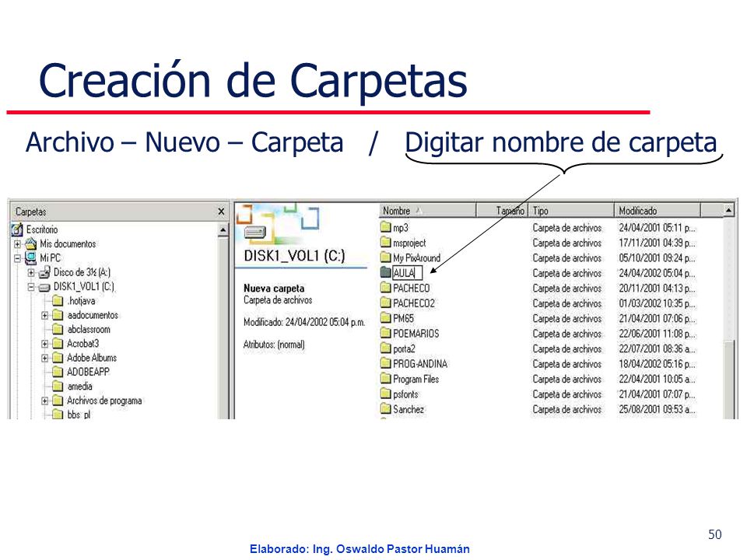Click date 24/04/2002 05:04 in Modificado column
The image size is (747, 560).
[x=658, y=273]
